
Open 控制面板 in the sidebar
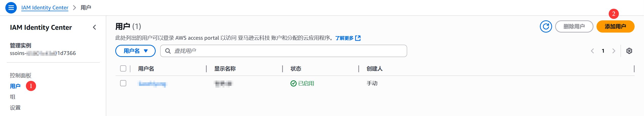point(21,75)
